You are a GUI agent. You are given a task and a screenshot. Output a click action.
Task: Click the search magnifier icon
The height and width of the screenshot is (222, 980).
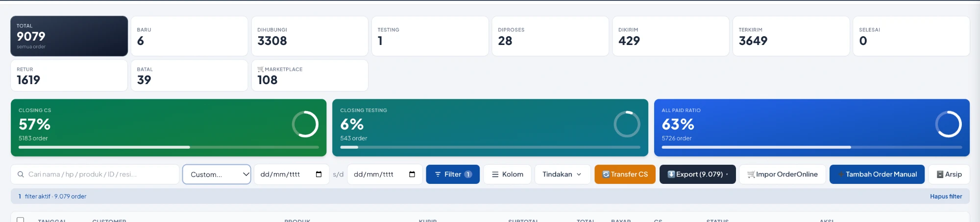21,175
